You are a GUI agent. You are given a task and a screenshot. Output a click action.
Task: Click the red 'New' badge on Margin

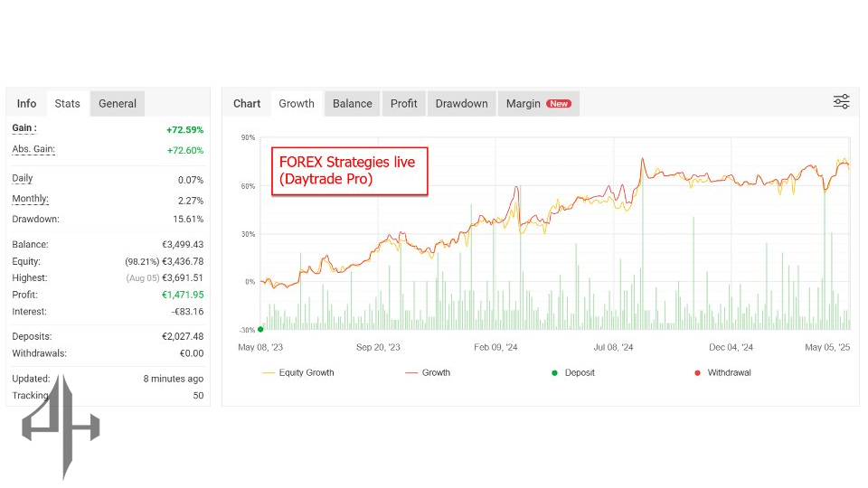pos(559,104)
